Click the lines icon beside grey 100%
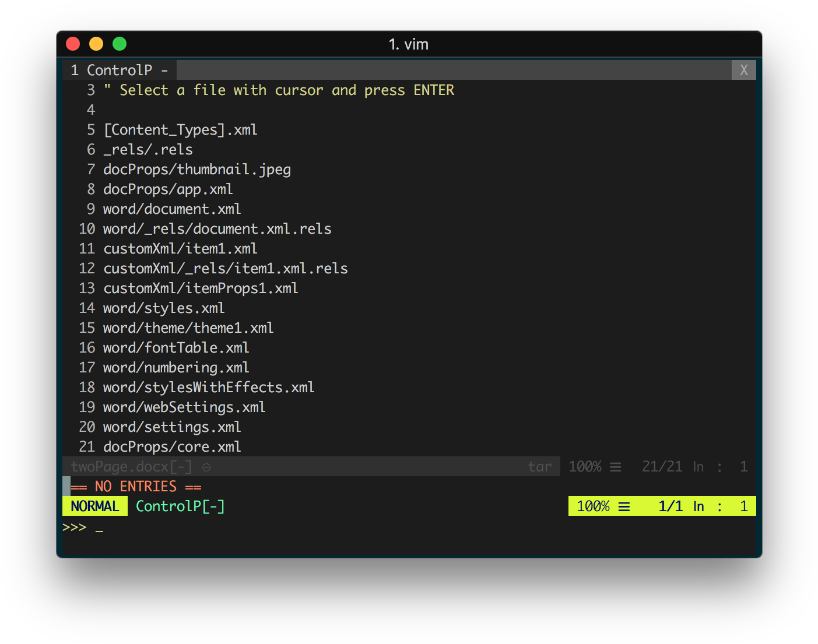Viewport: 818px width, 644px height. pos(616,467)
